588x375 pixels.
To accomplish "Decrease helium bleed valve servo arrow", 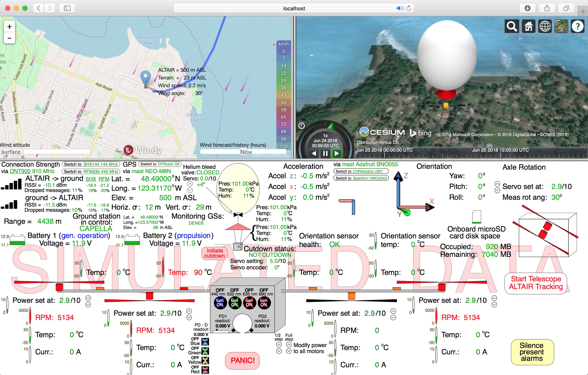I will pyautogui.click(x=190, y=190).
